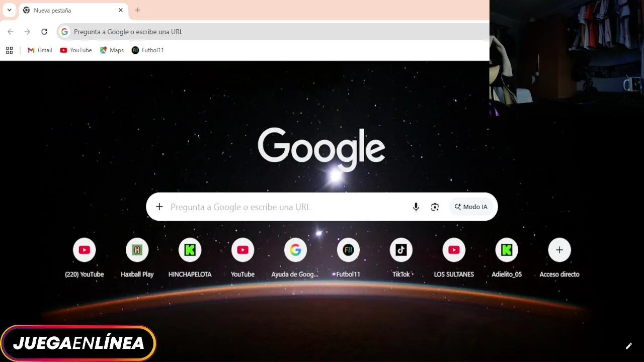
Task: Open the (220) YouTube shortcut
Action: pyautogui.click(x=85, y=258)
